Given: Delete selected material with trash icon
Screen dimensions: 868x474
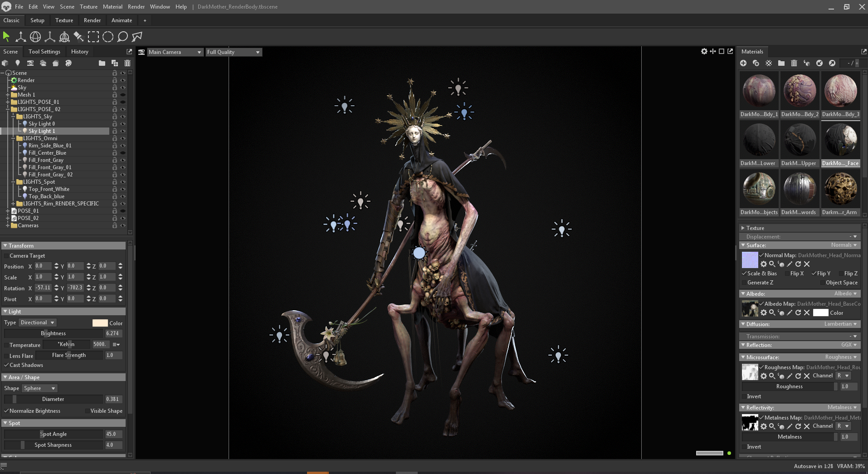Looking at the screenshot, I should pyautogui.click(x=794, y=63).
